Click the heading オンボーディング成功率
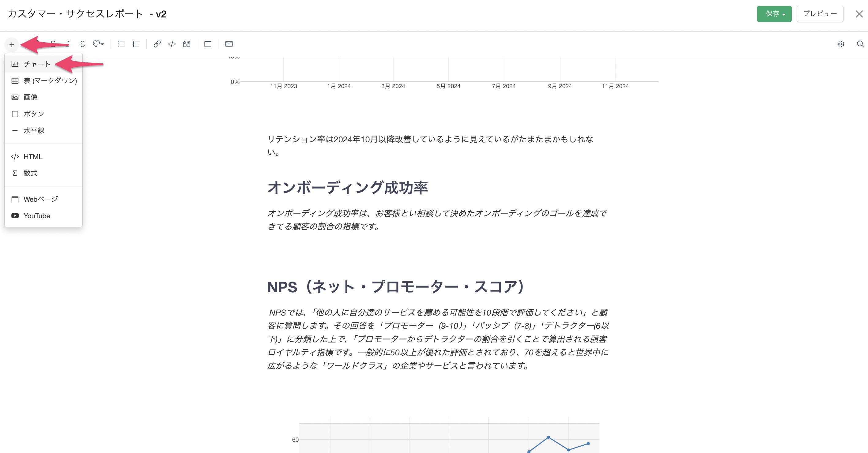Image resolution: width=868 pixels, height=453 pixels. [347, 188]
